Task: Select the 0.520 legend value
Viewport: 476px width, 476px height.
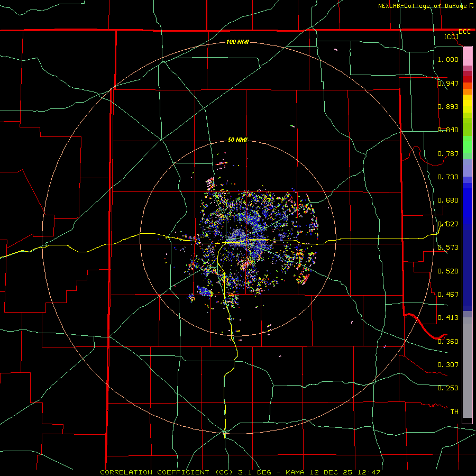Action: [448, 271]
